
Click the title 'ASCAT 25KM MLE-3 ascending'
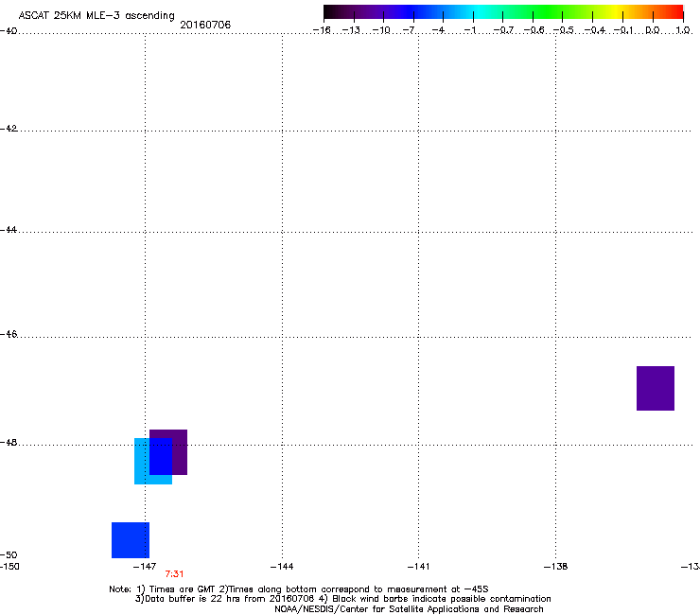[96, 16]
